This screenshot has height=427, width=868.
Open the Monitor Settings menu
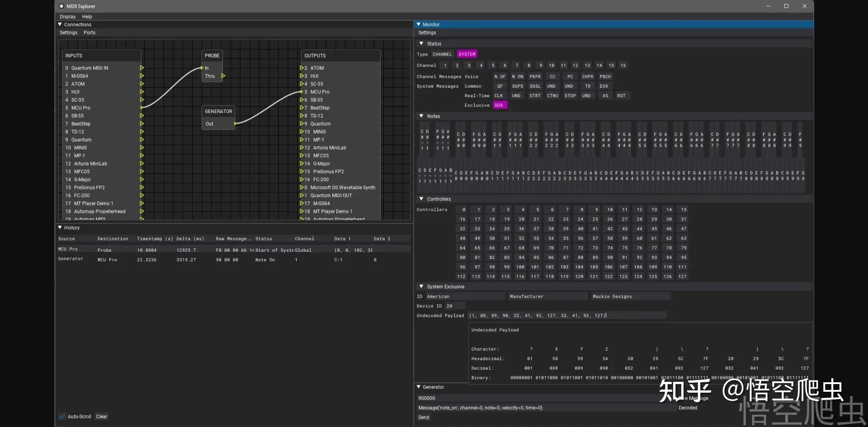pyautogui.click(x=427, y=33)
